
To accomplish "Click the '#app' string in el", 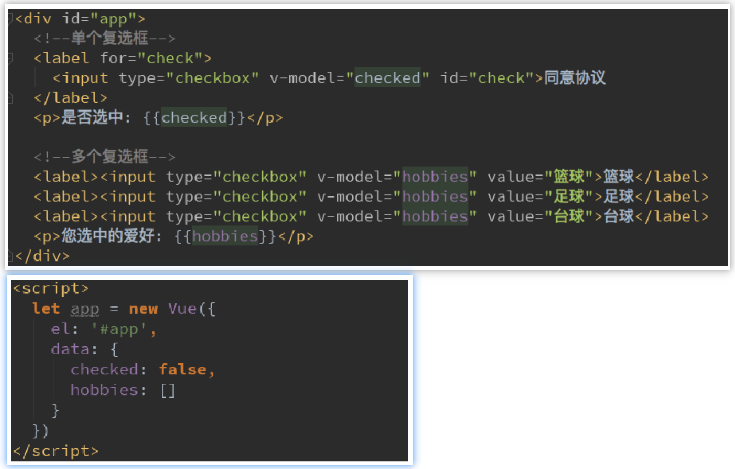I will click(128, 329).
